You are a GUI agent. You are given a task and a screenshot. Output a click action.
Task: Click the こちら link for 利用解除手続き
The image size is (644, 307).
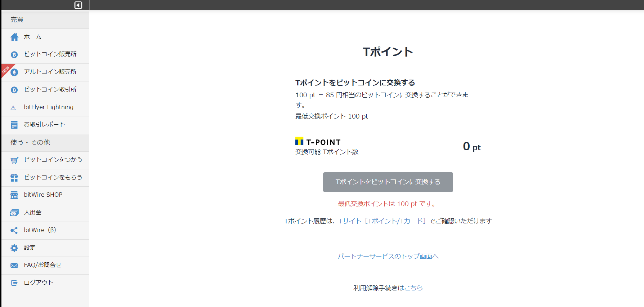413,288
